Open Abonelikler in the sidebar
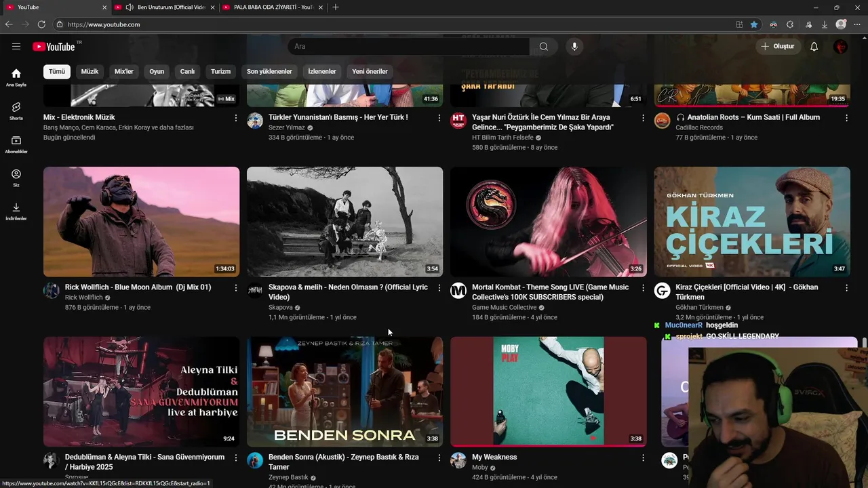The image size is (868, 488). pyautogui.click(x=16, y=144)
